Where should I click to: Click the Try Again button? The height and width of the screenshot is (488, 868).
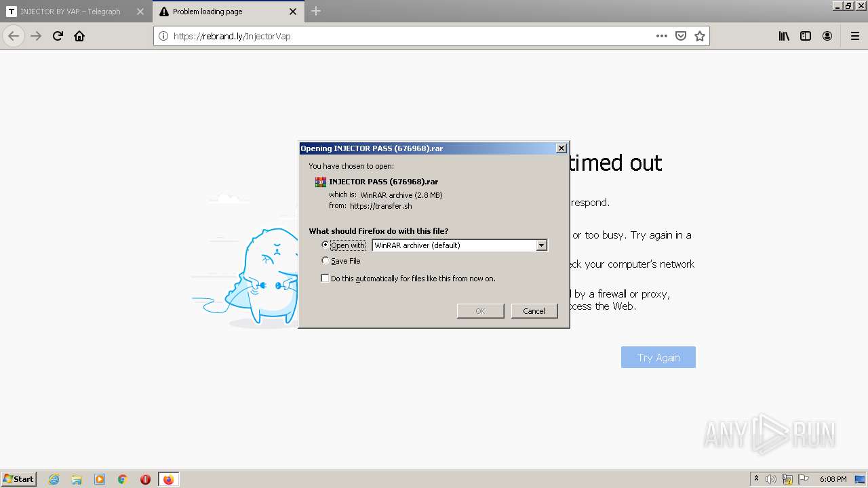658,357
